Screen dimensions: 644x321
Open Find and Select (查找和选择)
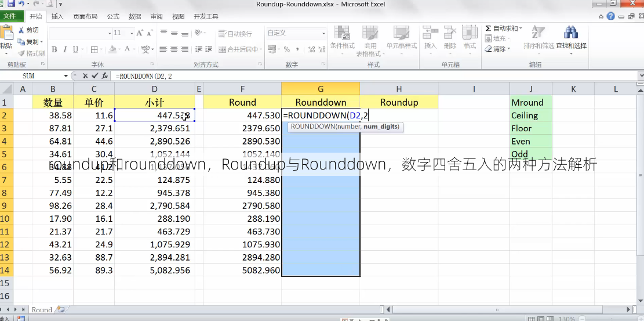pos(571,40)
